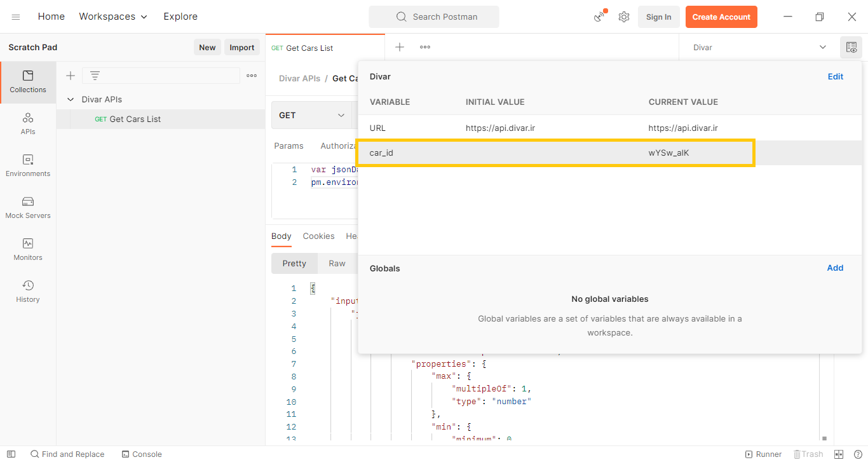Switch to the Params tab
This screenshot has height=462, width=868.
288,146
